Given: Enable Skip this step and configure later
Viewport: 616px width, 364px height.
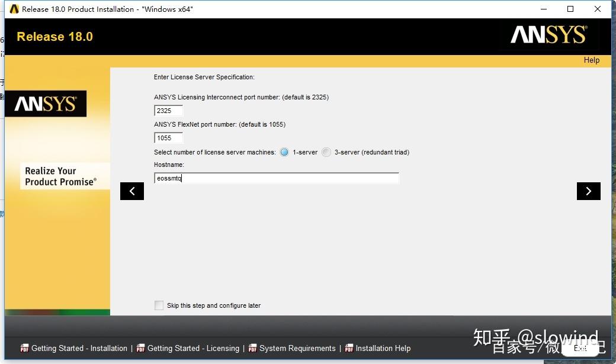Looking at the screenshot, I should (x=159, y=305).
